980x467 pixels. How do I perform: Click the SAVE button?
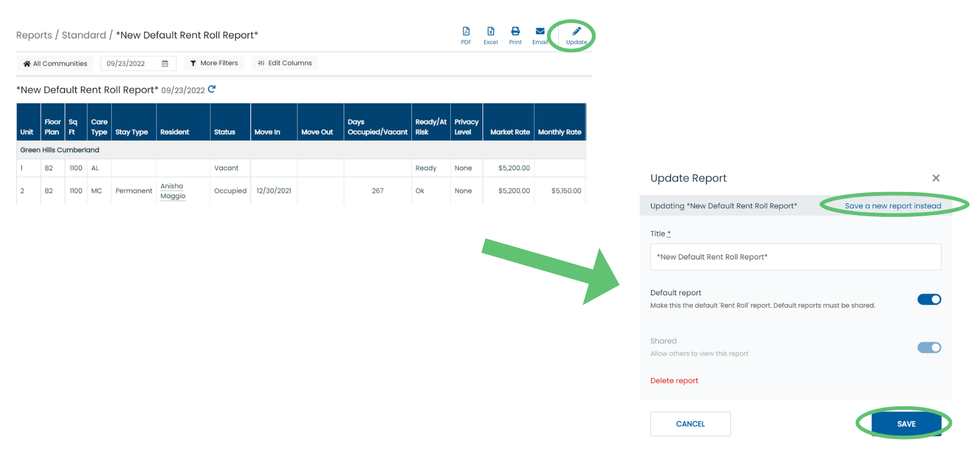pos(906,424)
